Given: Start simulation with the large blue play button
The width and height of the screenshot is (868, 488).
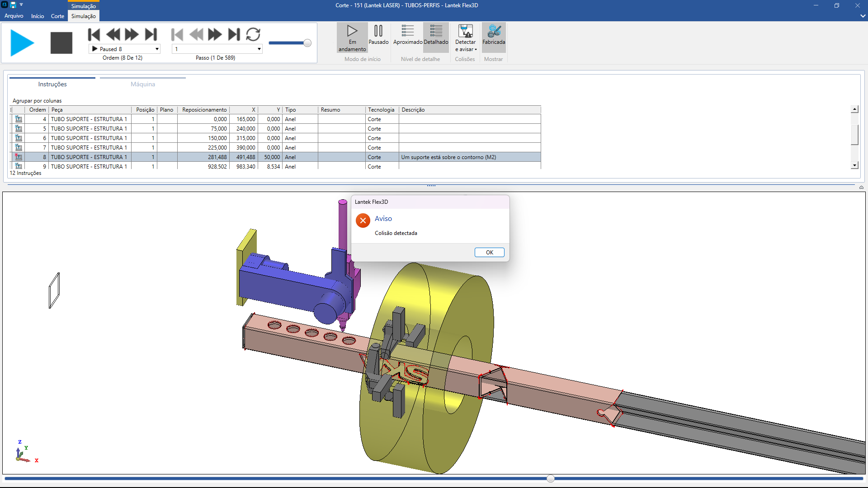Looking at the screenshot, I should pos(22,43).
